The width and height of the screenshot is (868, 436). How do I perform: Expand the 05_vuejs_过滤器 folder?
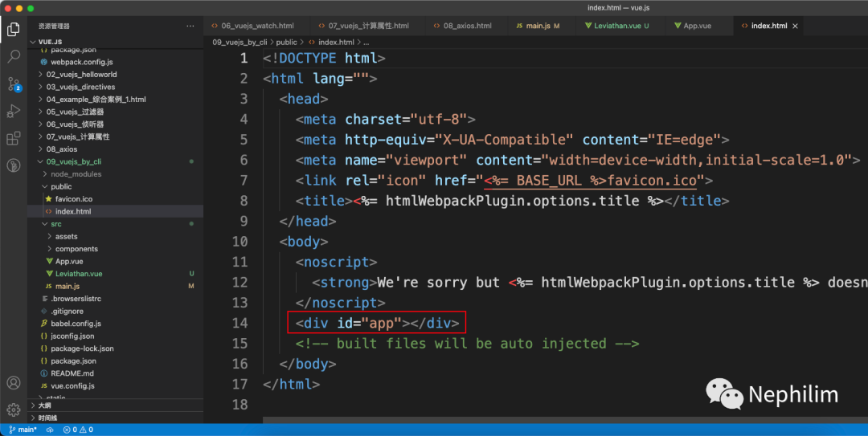pyautogui.click(x=75, y=112)
